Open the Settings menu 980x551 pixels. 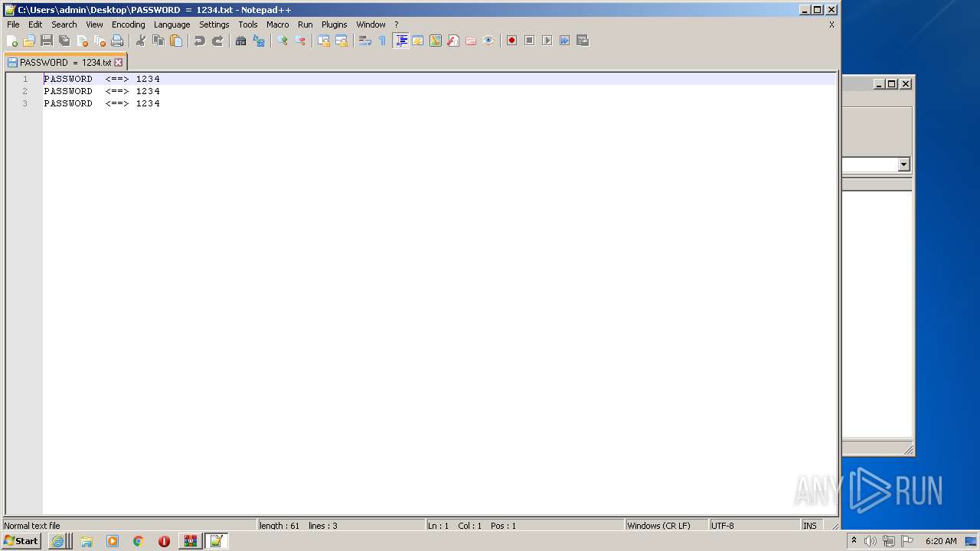[x=214, y=24]
